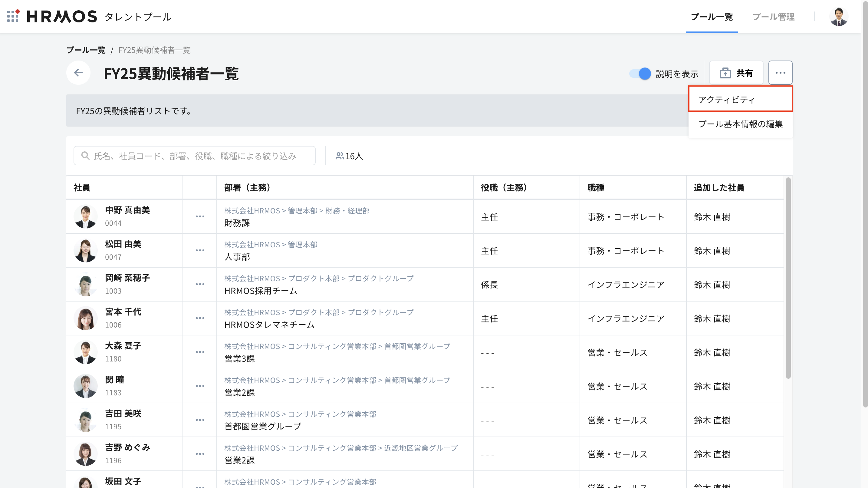Switch to the プール管理 tab
This screenshot has width=868, height=488.
[773, 17]
